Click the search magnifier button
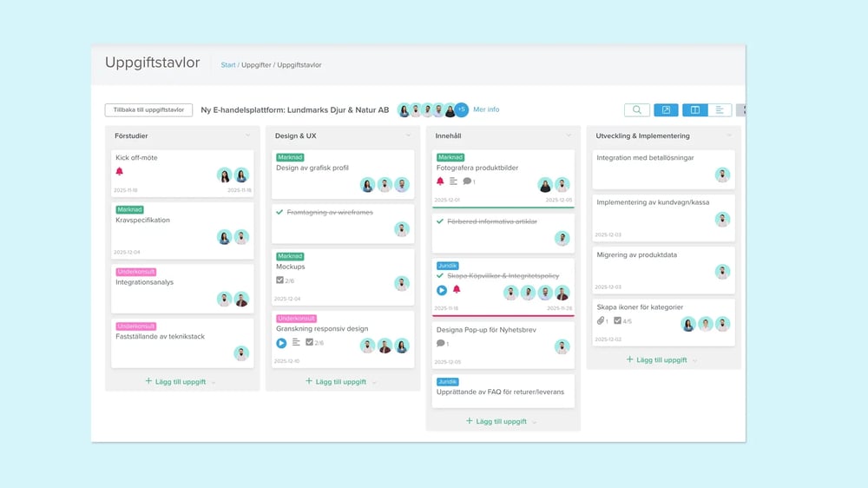The height and width of the screenshot is (488, 868). (637, 110)
